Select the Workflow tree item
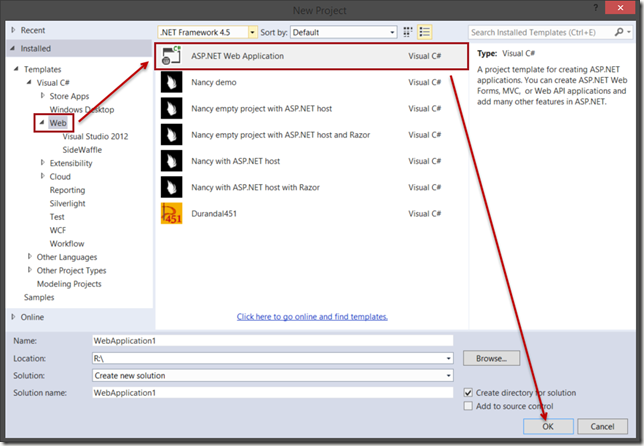 coord(67,244)
